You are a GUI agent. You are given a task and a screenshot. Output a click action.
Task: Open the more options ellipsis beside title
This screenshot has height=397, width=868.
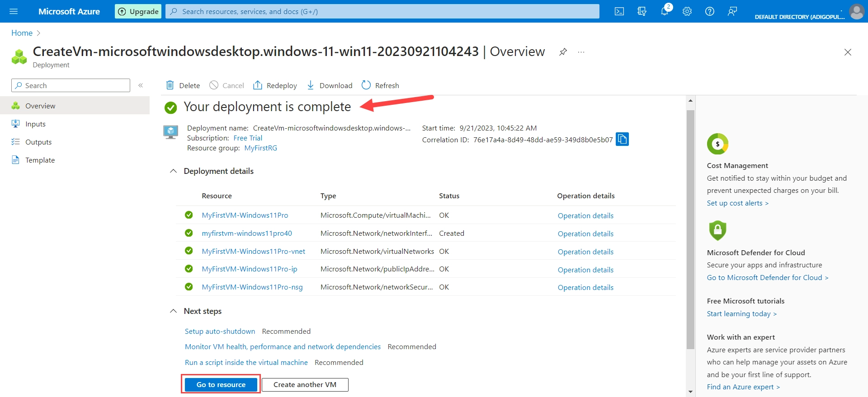click(581, 52)
